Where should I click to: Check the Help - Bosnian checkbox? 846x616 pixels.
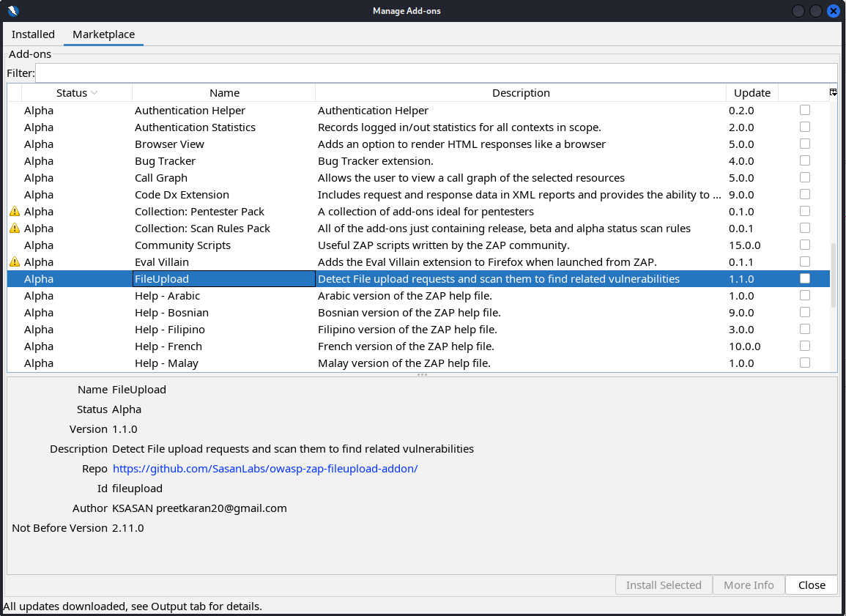click(x=804, y=312)
